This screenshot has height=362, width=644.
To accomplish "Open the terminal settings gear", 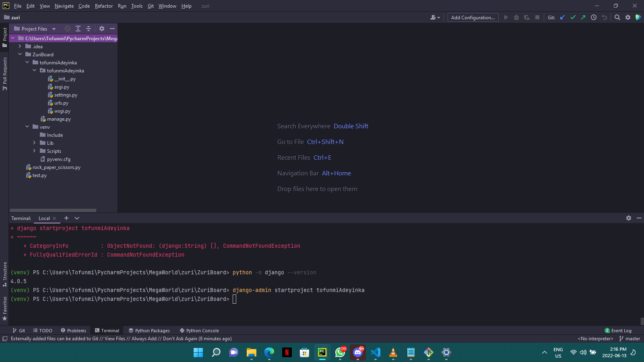I will (629, 218).
